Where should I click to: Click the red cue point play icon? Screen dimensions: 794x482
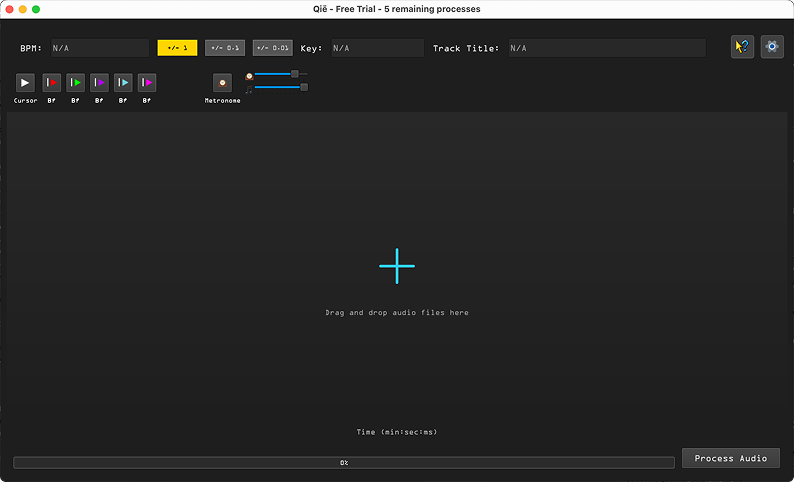(x=52, y=83)
